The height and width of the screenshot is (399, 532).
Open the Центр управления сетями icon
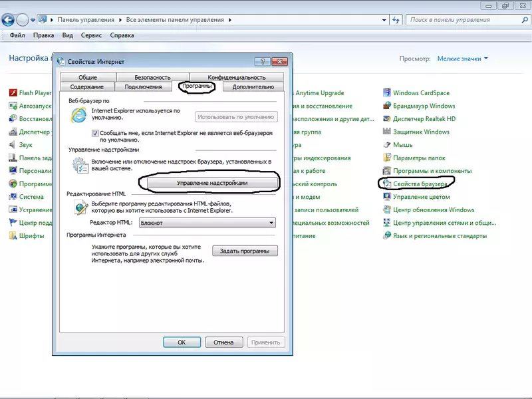(x=387, y=223)
